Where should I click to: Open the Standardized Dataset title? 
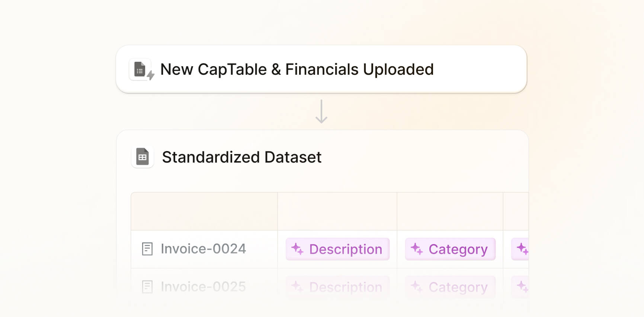click(242, 157)
